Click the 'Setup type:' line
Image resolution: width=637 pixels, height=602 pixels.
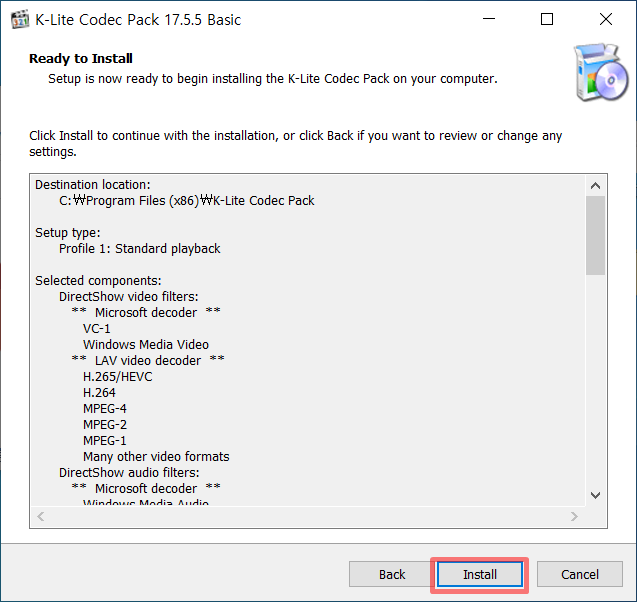[67, 233]
